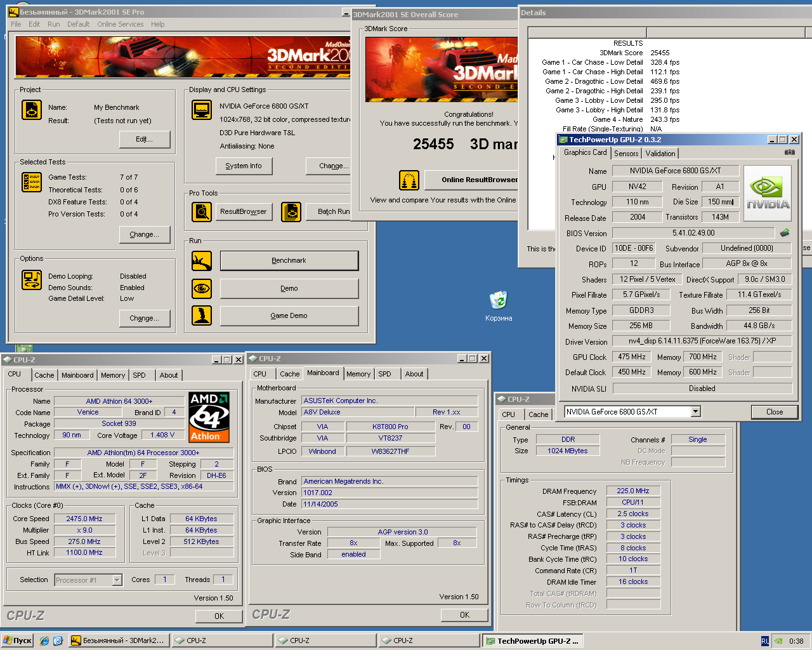Click the Online ResultBrowser button
Viewport: 812px width, 650px height.
coord(473,180)
